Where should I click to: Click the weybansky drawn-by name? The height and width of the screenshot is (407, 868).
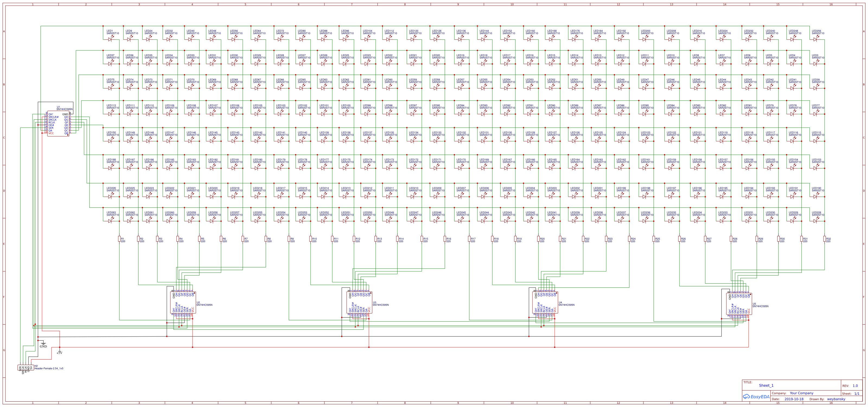pos(836,399)
